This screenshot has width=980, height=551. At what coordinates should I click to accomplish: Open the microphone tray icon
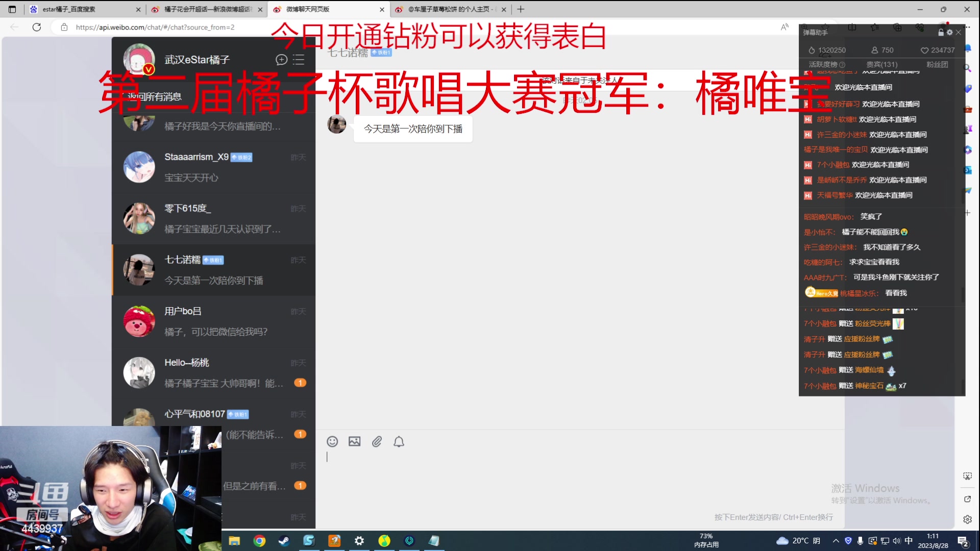point(860,541)
